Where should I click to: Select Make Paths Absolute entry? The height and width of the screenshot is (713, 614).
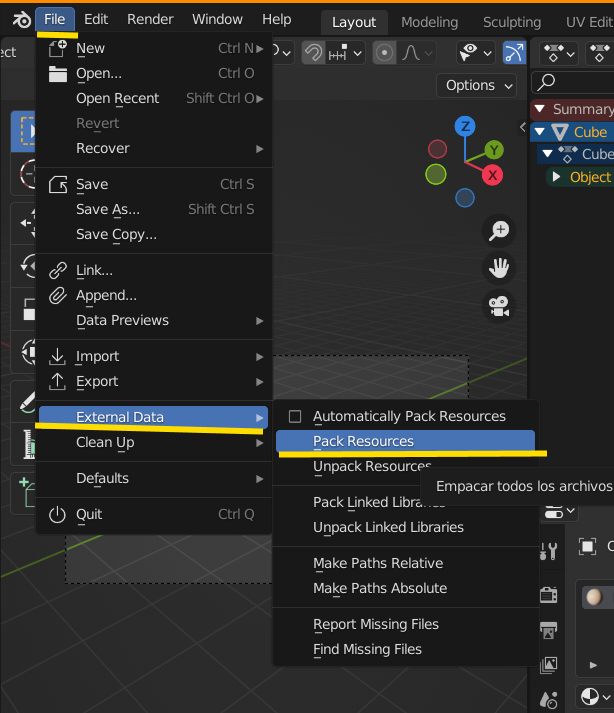click(405, 588)
